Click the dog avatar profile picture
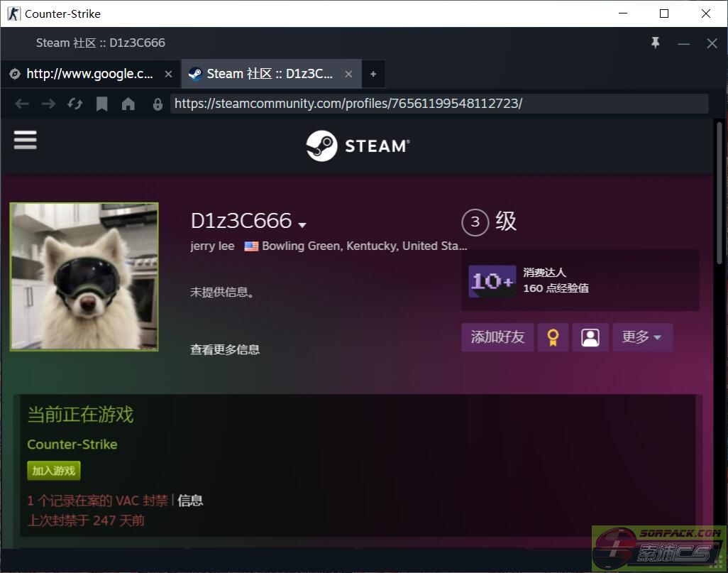The width and height of the screenshot is (728, 573). click(x=84, y=277)
